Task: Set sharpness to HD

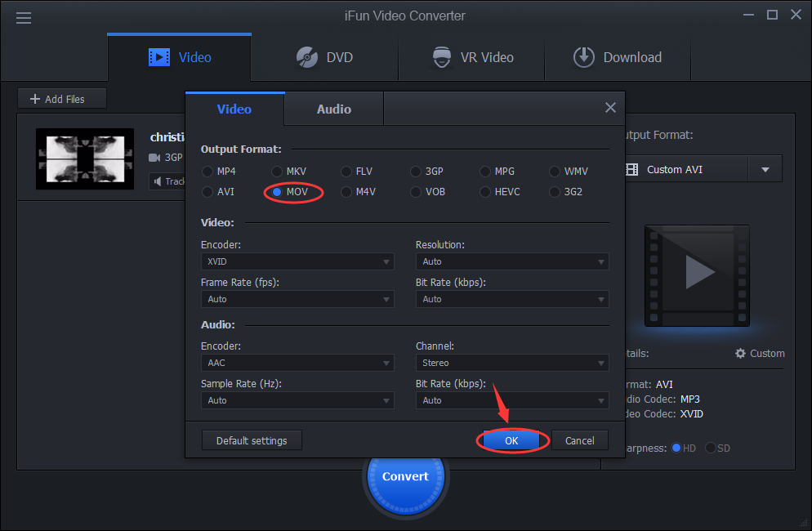Action: pyautogui.click(x=684, y=448)
